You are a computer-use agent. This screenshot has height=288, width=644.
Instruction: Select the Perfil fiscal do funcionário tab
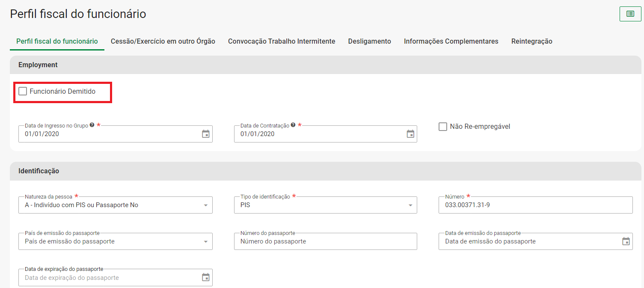(57, 42)
